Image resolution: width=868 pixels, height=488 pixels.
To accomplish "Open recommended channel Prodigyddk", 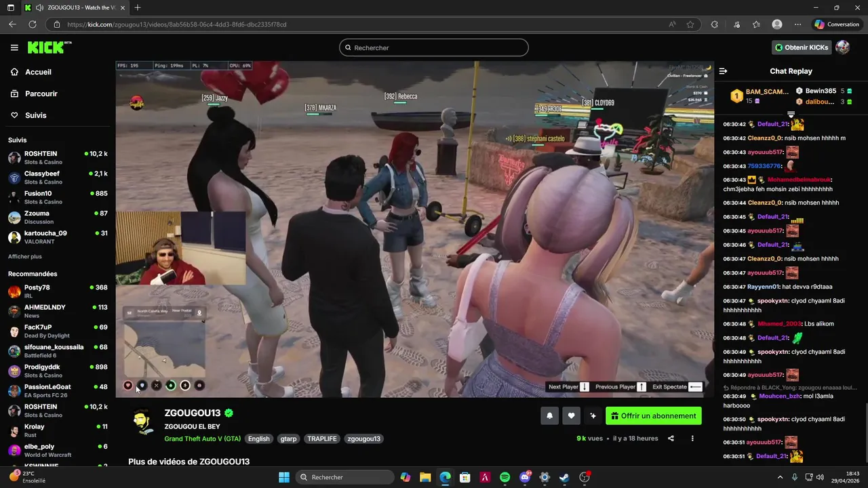I will tap(58, 371).
